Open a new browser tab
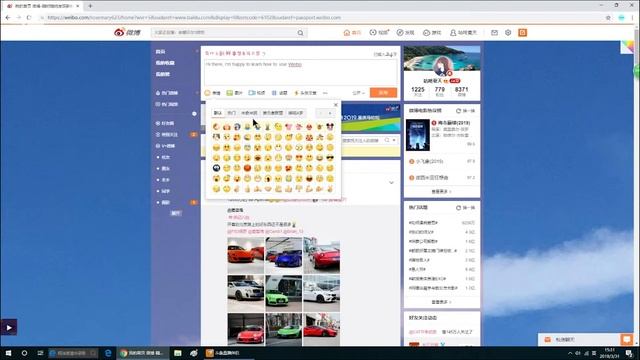Image resolution: width=640 pixels, height=360 pixels. coord(90,6)
